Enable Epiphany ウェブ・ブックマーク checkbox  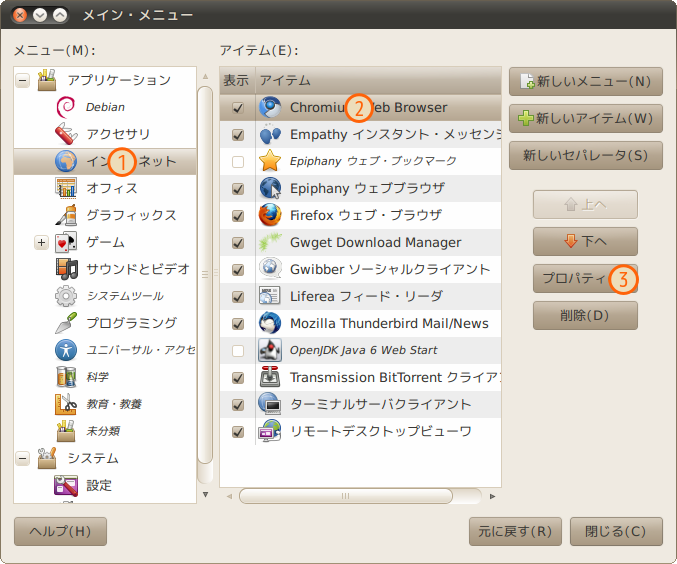pyautogui.click(x=238, y=162)
